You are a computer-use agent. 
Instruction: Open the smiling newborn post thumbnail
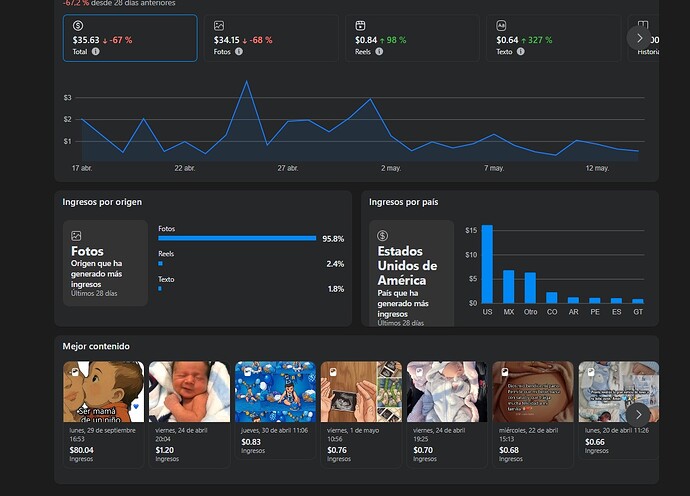tap(189, 392)
